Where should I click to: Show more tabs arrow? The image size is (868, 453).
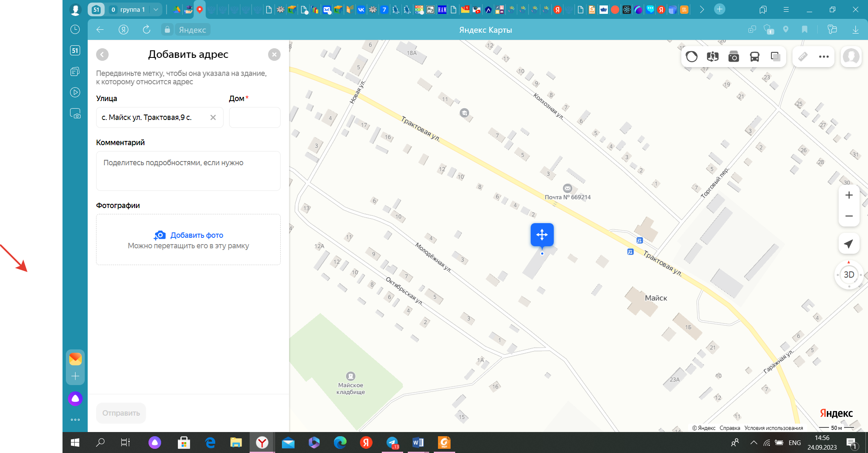[x=702, y=10]
